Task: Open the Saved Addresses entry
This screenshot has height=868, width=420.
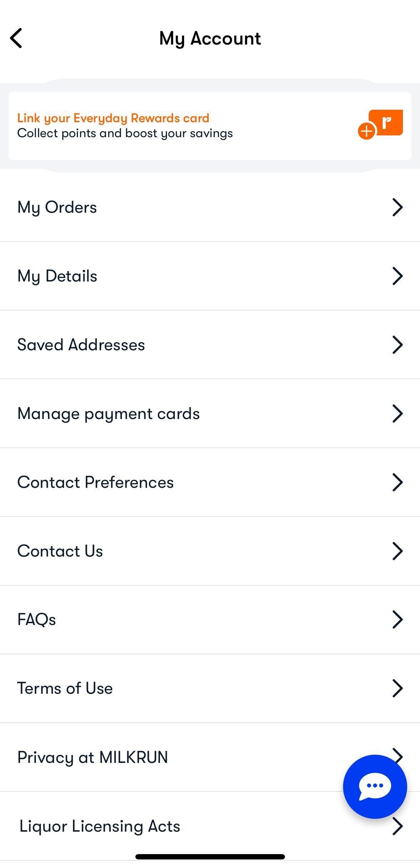Action: click(81, 345)
